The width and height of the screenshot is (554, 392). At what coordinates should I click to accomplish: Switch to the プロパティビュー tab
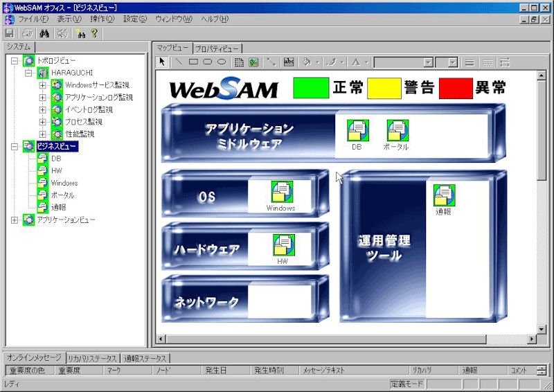tap(217, 48)
